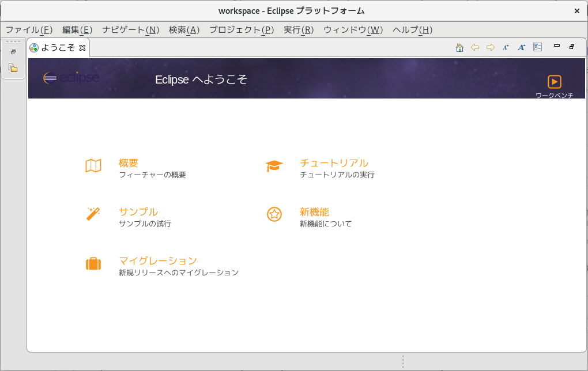Viewport: 588px width, 371px height.
Task: Select the ようこそ tab
Action: (x=58, y=48)
